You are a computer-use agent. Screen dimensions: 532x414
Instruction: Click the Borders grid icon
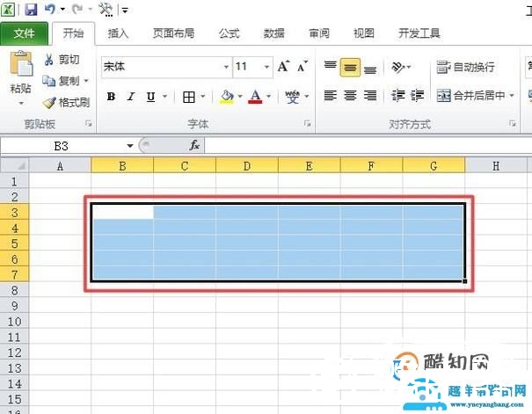(x=189, y=97)
